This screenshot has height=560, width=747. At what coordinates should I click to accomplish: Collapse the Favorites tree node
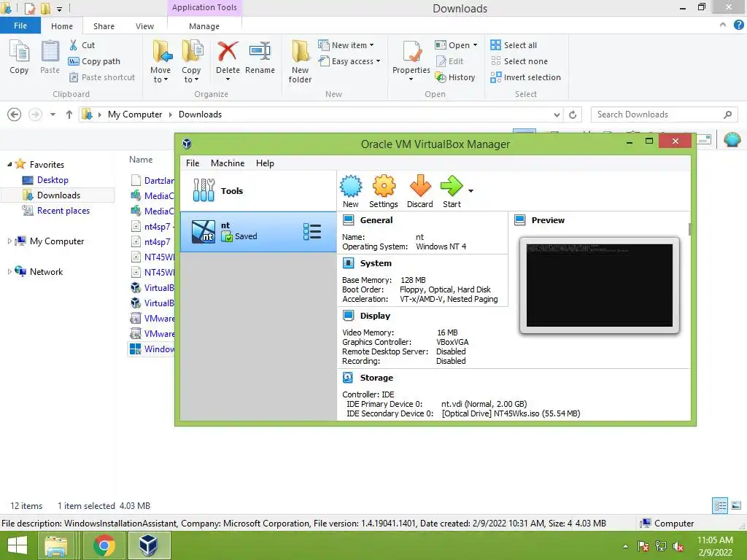click(9, 165)
